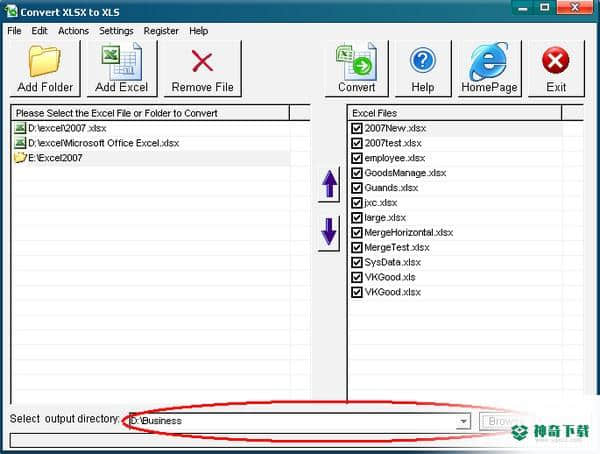Open the File menu

pos(14,31)
